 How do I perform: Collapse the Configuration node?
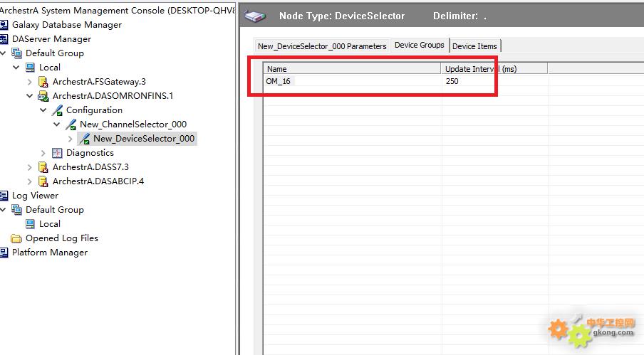point(43,110)
